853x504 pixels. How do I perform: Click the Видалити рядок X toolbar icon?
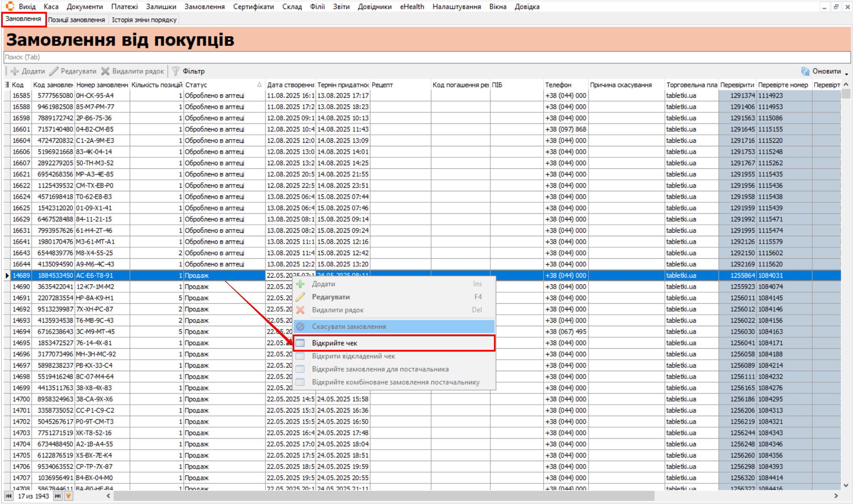pyautogui.click(x=105, y=71)
